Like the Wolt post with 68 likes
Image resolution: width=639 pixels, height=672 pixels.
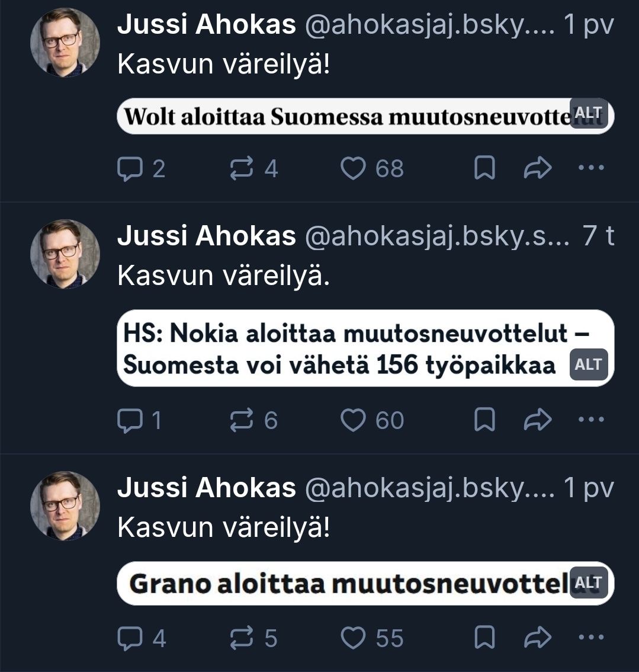(x=354, y=169)
